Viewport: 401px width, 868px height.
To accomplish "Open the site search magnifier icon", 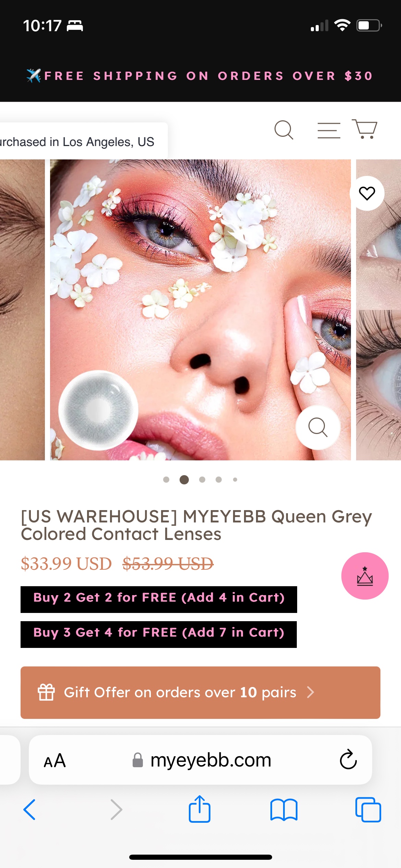I will [284, 130].
